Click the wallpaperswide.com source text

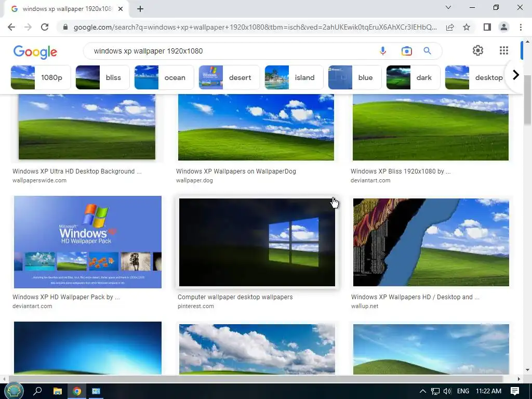39,180
